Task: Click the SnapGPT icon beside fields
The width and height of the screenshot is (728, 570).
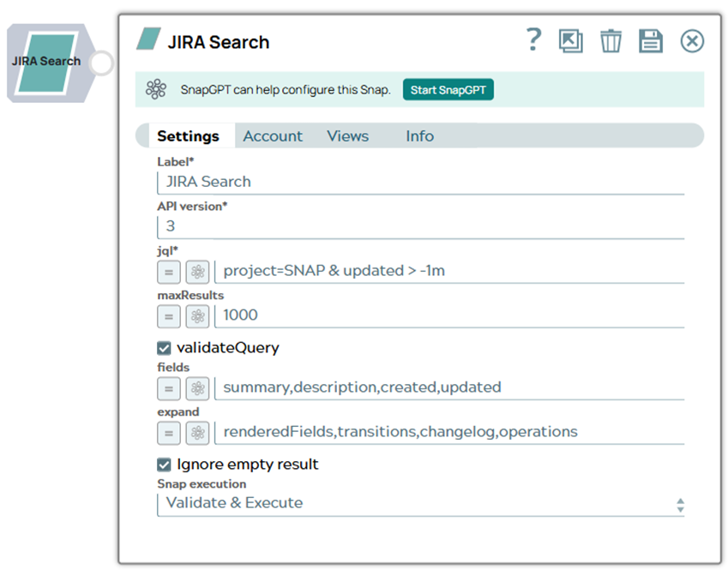Action: pos(198,388)
